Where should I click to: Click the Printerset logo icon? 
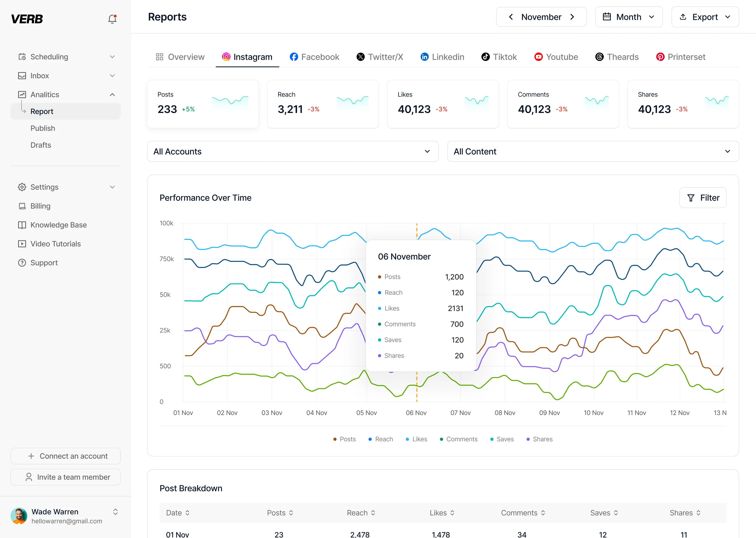[660, 57]
